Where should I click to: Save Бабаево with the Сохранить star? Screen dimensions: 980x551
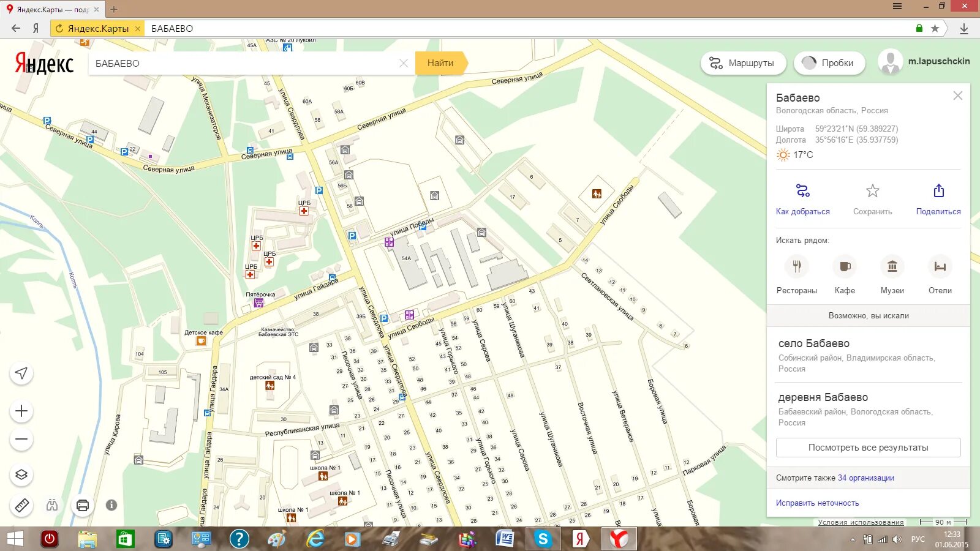[873, 198]
